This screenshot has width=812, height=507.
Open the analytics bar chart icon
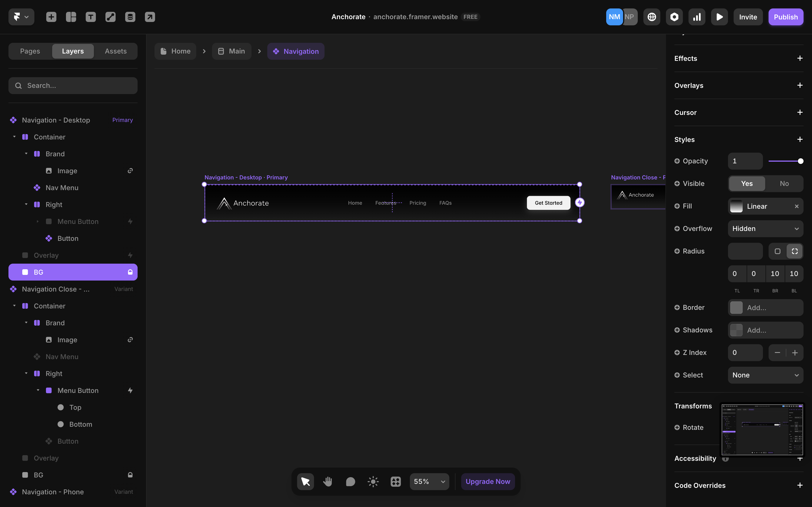(x=697, y=17)
